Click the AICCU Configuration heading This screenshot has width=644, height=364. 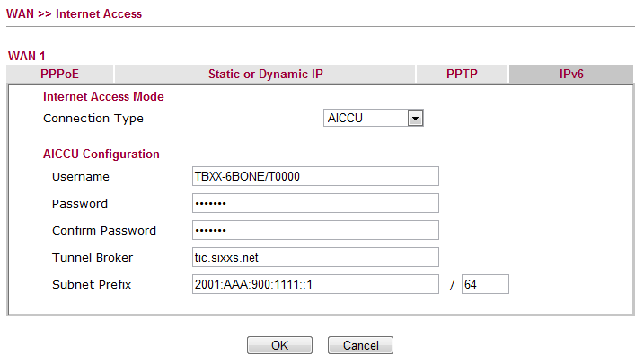[x=101, y=154]
